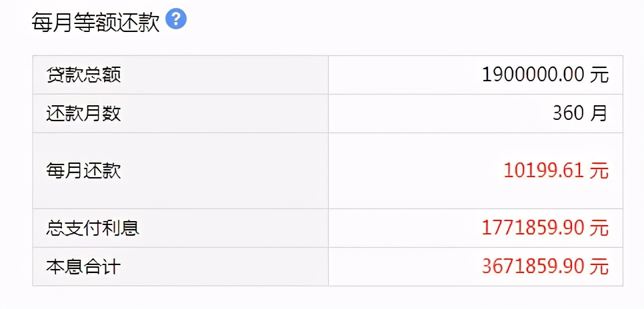Click the 本息合计 label cell

point(181,266)
